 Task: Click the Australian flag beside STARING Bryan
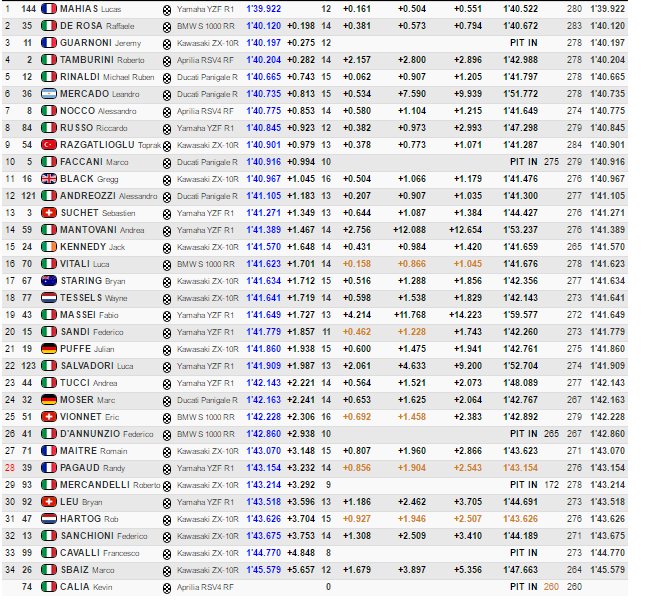[49, 281]
